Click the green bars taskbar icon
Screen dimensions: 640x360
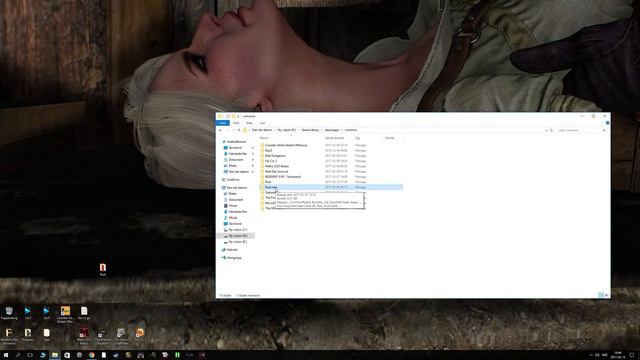click(177, 355)
